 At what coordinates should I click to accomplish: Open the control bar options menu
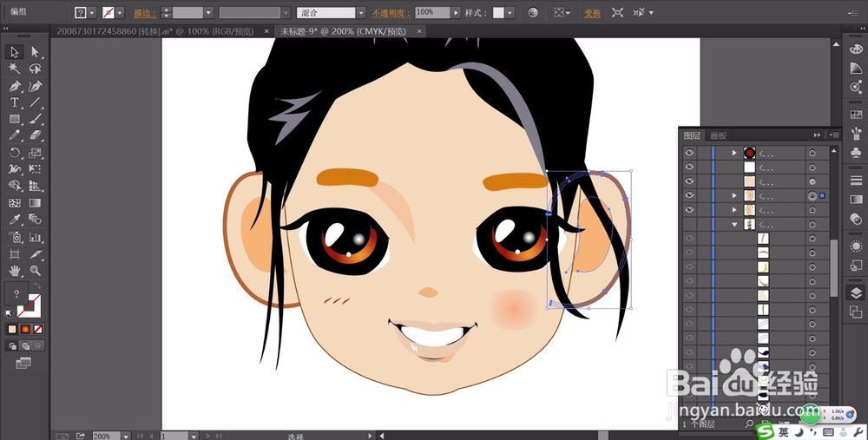coord(852,13)
